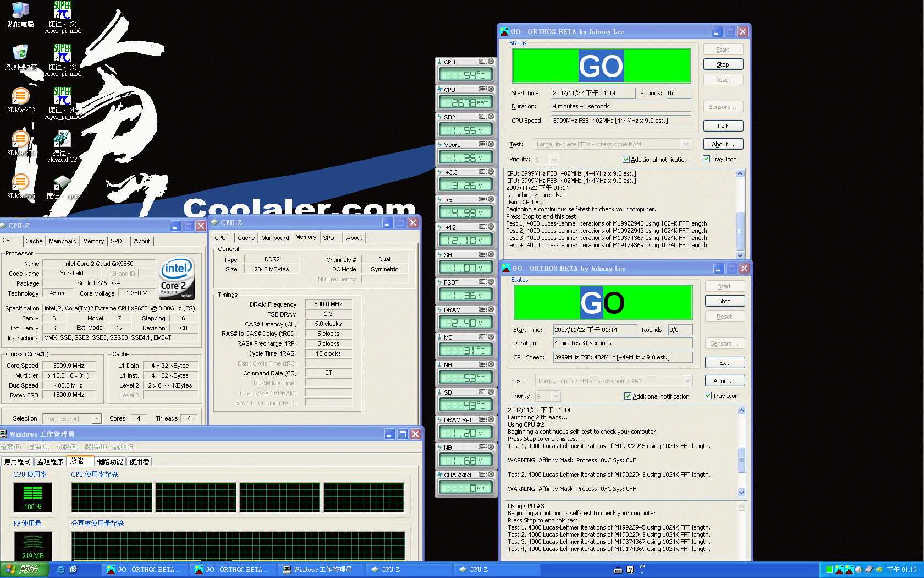
Task: Open the My Computer desktop icon
Action: pyautogui.click(x=20, y=14)
